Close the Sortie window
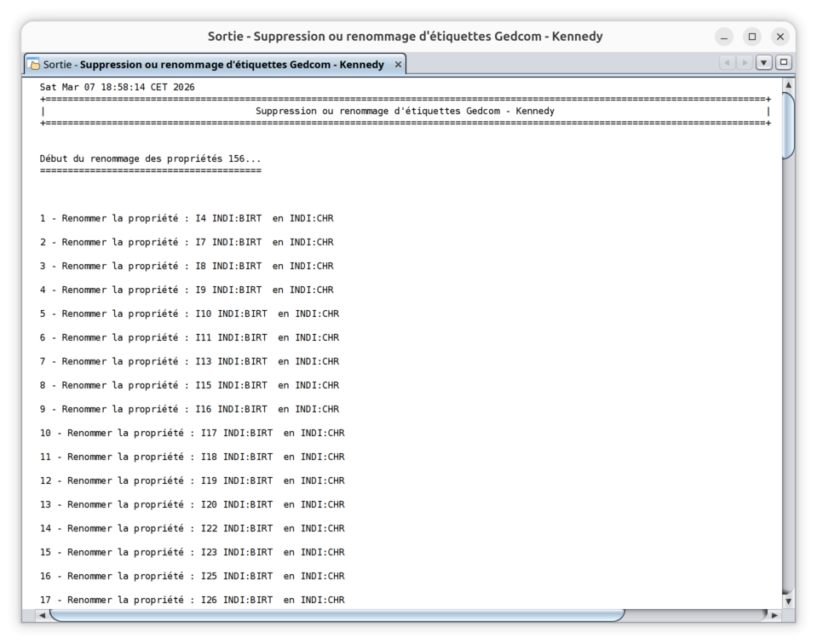 pos(780,37)
